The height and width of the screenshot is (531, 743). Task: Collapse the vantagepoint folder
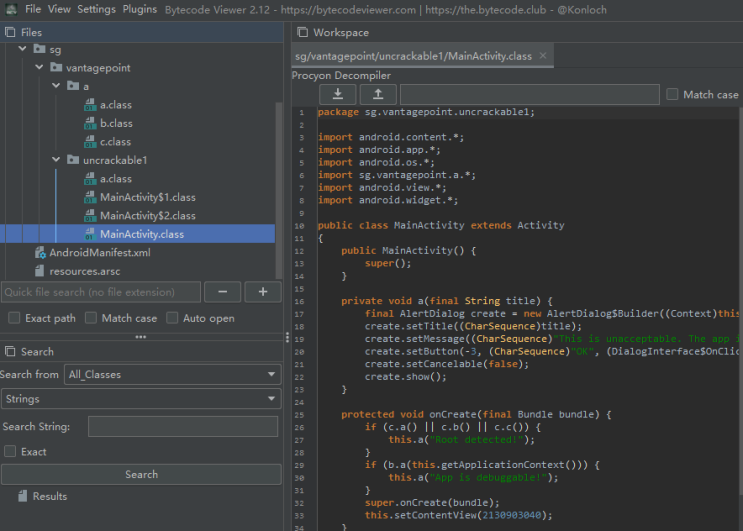coord(39,67)
